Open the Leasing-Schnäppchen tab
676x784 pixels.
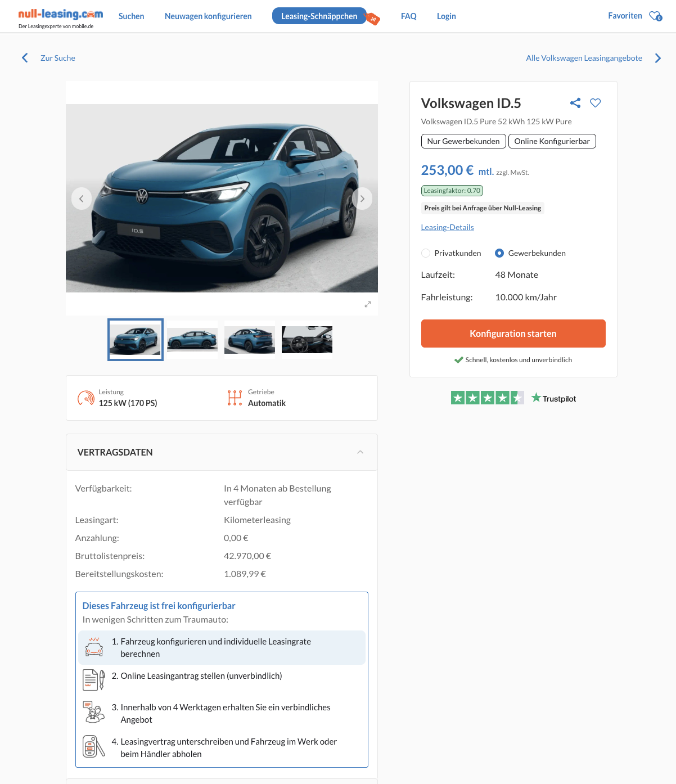coord(319,16)
